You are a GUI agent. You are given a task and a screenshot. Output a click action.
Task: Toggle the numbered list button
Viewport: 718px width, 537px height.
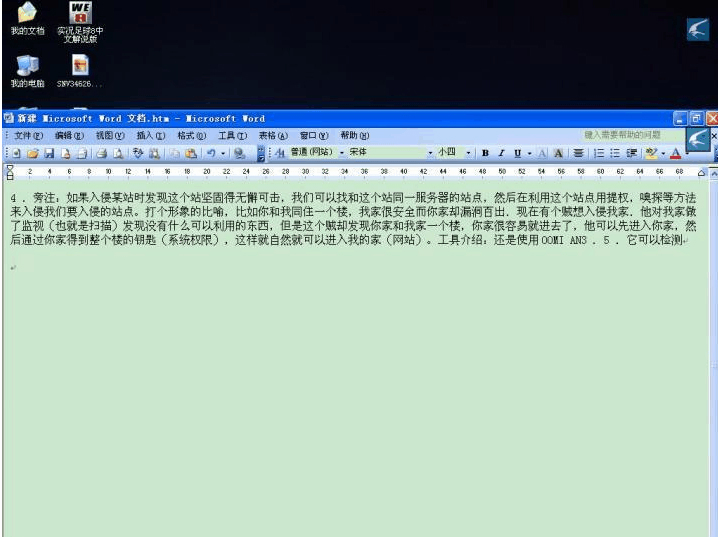[x=598, y=153]
